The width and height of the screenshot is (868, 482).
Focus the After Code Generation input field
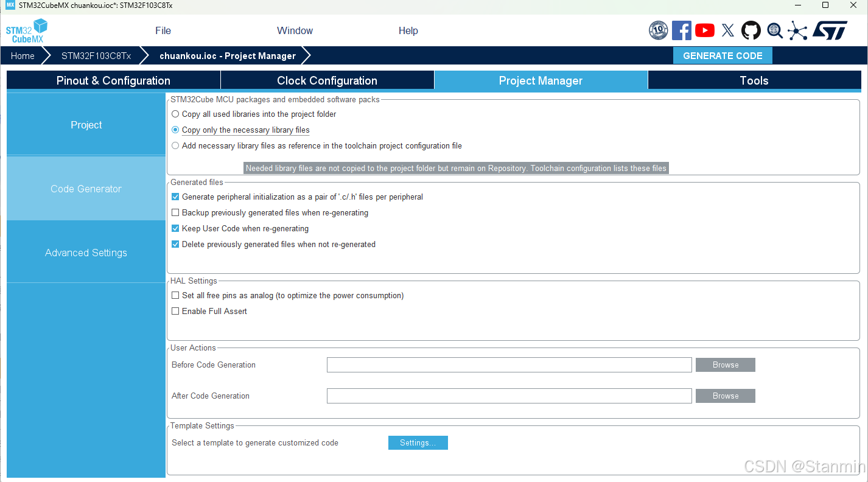pos(509,396)
